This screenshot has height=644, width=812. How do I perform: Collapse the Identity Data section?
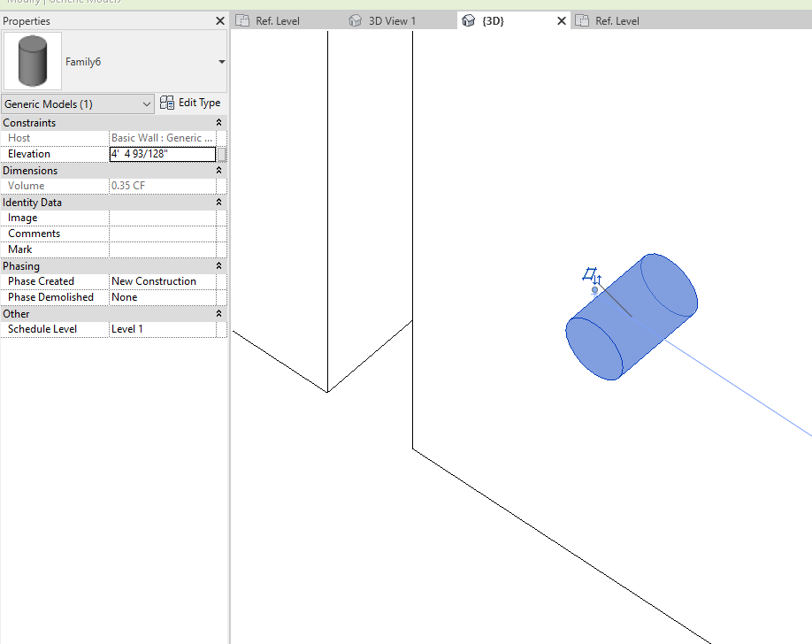coord(218,202)
